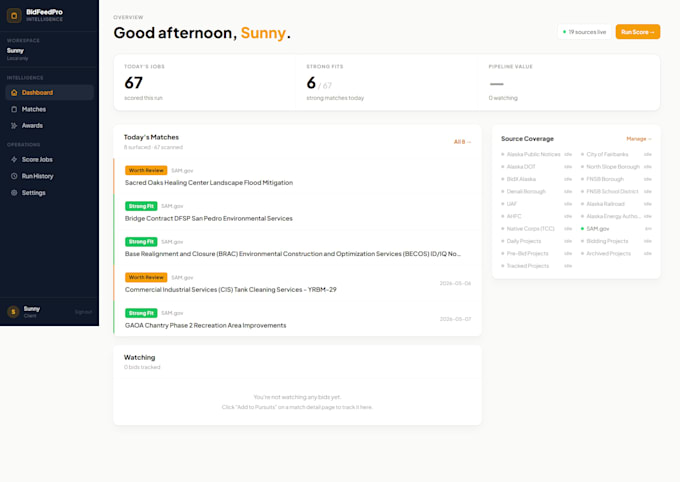Click Daily Projects source
Screen dimensions: 680x482
[536, 241]
